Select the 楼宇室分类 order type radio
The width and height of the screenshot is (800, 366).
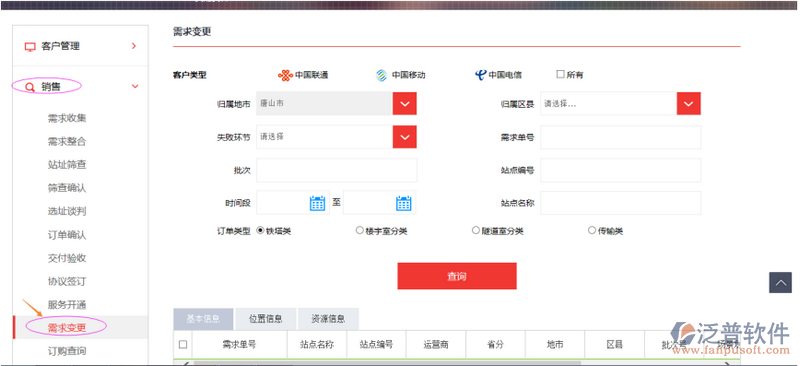coord(360,230)
